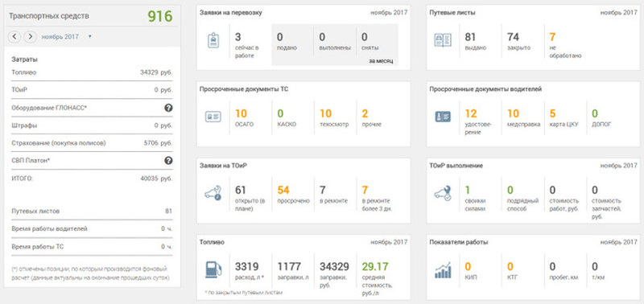
Task: Click help icon next to Оборудование ГЛОНАСС
Action: 168,108
